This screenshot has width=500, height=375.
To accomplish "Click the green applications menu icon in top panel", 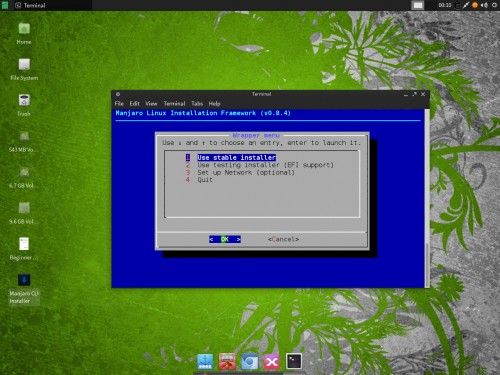I will tap(5, 5).
